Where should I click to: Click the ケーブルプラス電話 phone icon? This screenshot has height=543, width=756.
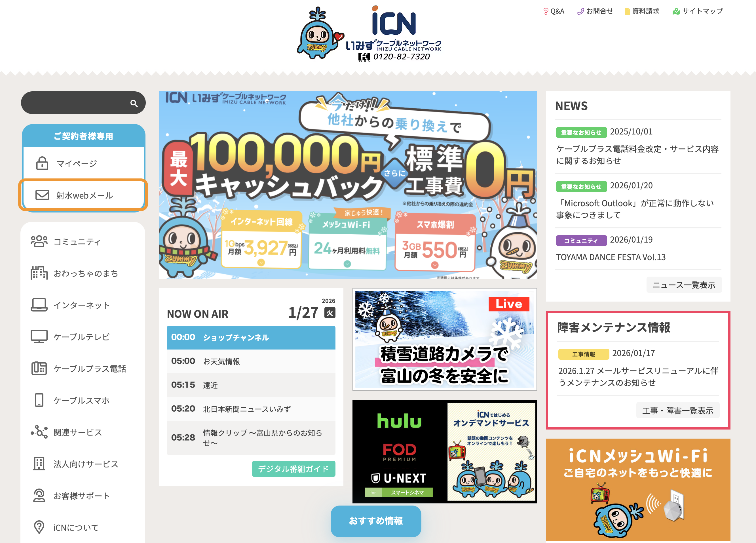click(x=39, y=368)
